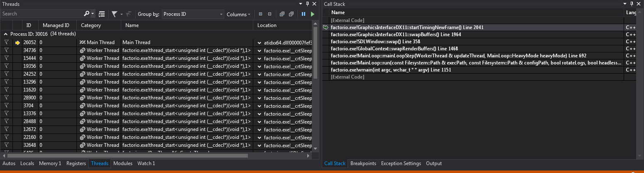The height and width of the screenshot is (173, 644).
Task: Toggle flag on thread 15444
Action: tap(6, 58)
